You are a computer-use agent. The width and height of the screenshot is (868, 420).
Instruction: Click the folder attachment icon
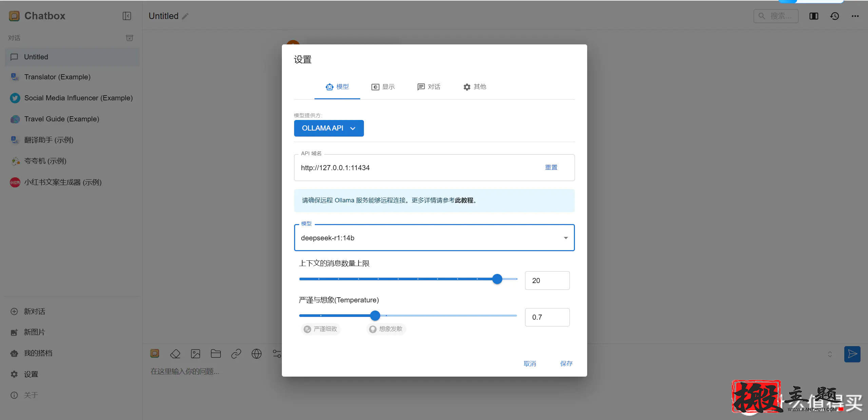click(x=216, y=354)
